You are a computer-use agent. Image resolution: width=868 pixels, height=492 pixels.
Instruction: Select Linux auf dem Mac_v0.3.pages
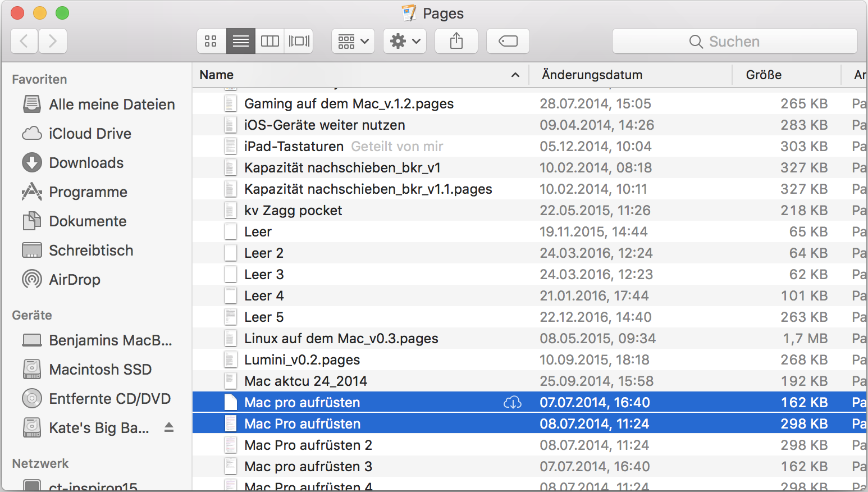pos(341,339)
